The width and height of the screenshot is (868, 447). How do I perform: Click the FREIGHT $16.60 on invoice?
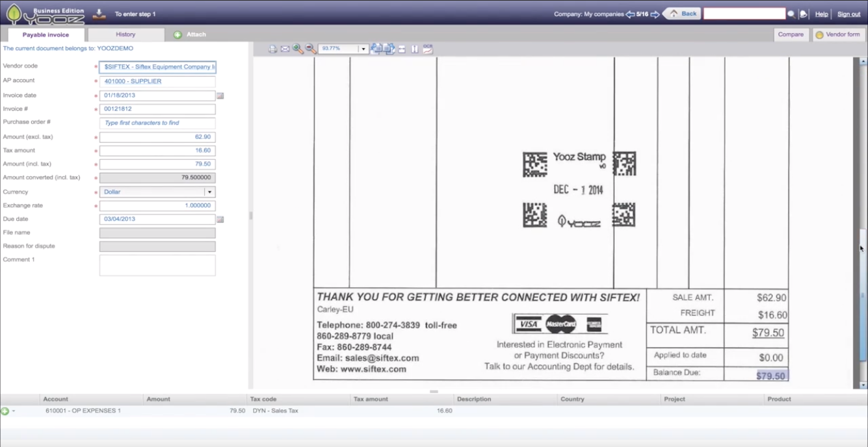pyautogui.click(x=772, y=315)
